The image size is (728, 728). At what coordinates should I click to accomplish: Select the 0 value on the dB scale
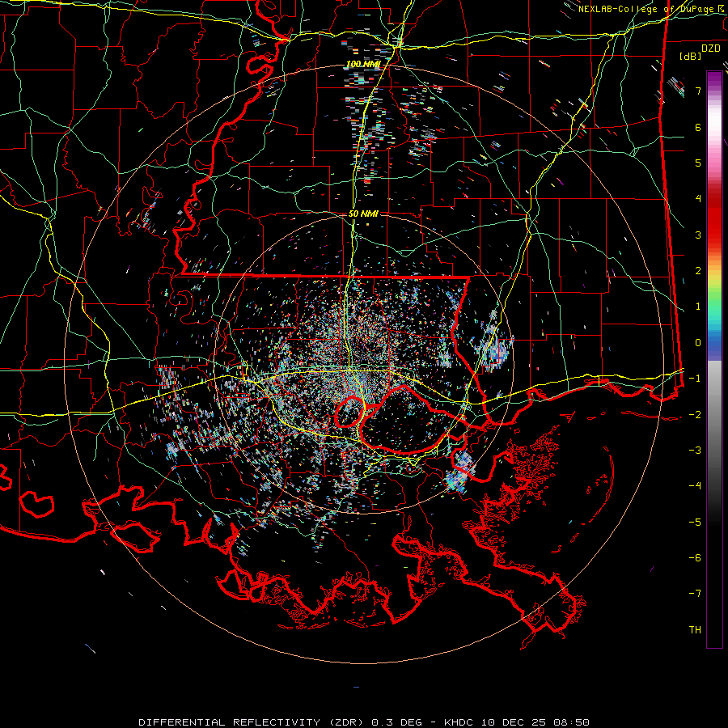pyautogui.click(x=698, y=343)
